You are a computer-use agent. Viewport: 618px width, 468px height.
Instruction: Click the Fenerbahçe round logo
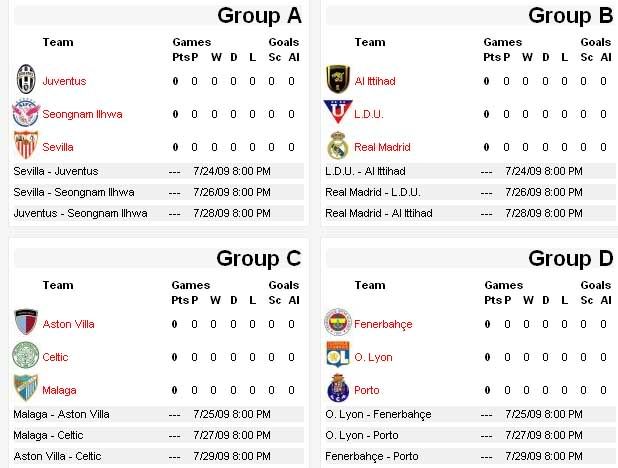coord(338,323)
